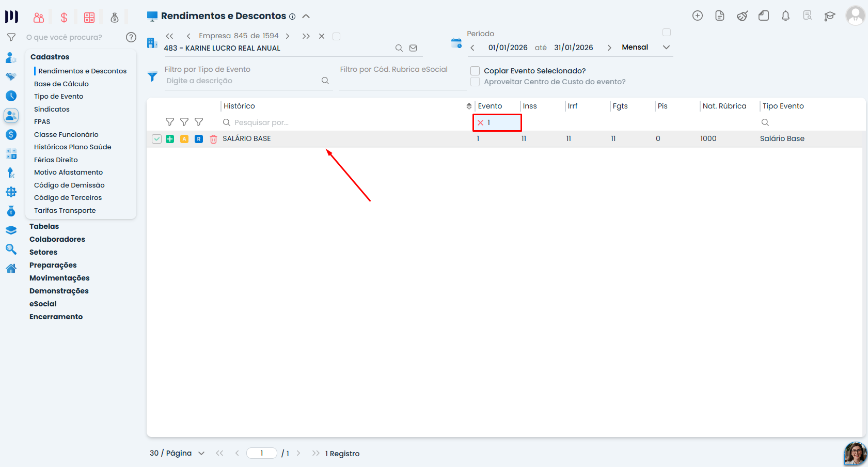Toggle the SALÁRIO BASE row checkbox
The width and height of the screenshot is (868, 467).
157,139
